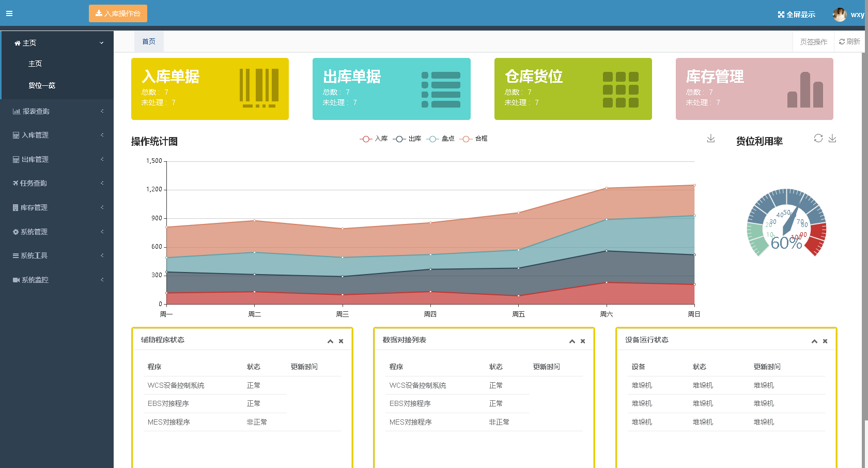Expand the 系统管理 sidebar menu
This screenshot has width=868, height=468.
coord(57,232)
